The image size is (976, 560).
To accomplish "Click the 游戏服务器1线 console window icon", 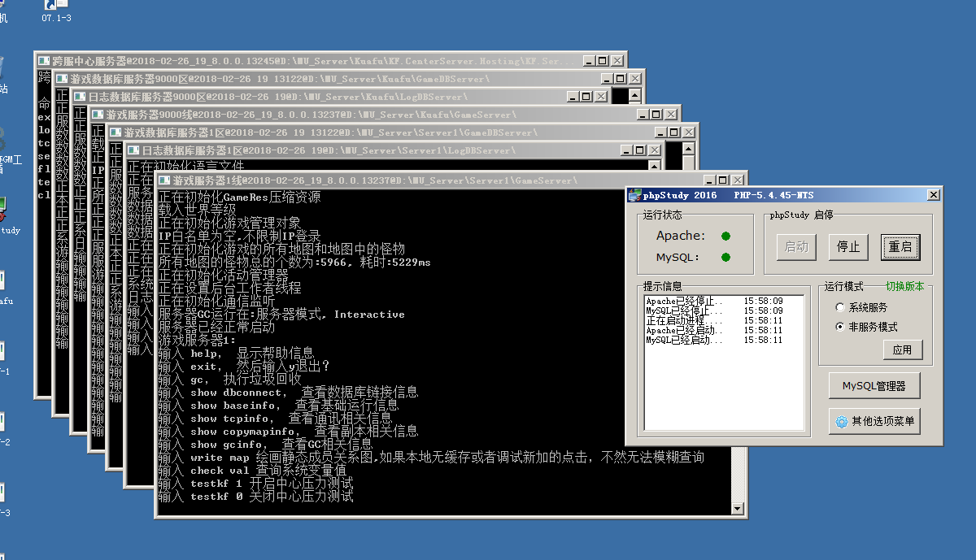I will [165, 180].
